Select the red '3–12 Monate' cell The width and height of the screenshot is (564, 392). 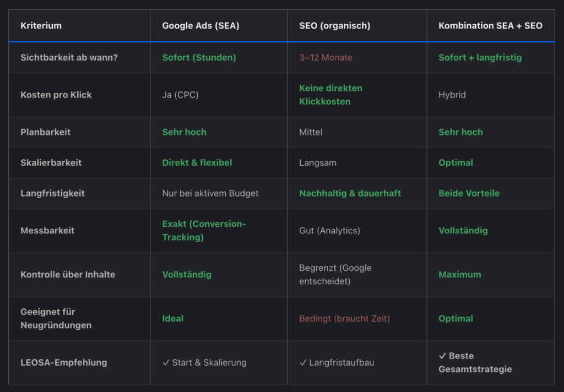click(x=326, y=58)
